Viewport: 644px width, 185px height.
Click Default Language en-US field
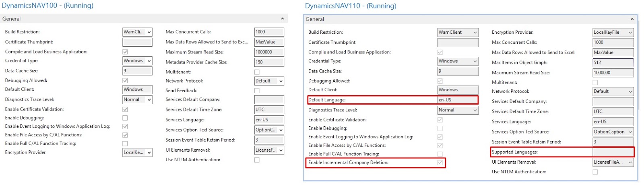point(458,100)
